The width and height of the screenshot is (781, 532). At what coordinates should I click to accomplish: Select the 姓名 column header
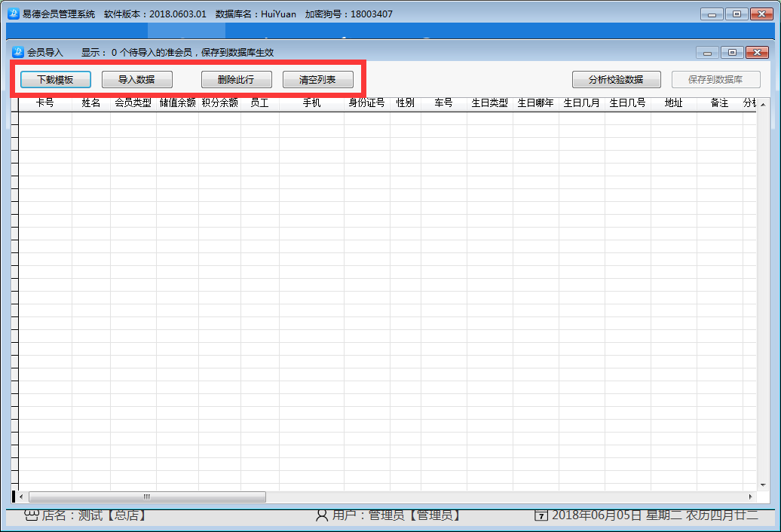[x=91, y=103]
